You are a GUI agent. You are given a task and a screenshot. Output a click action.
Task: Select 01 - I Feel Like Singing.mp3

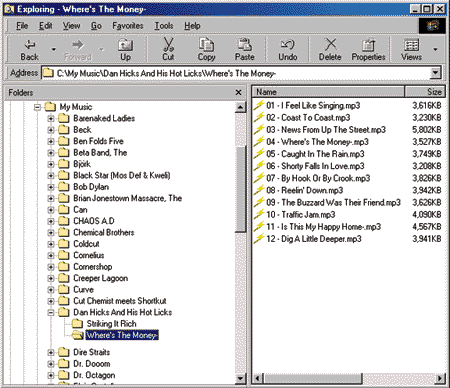point(313,106)
